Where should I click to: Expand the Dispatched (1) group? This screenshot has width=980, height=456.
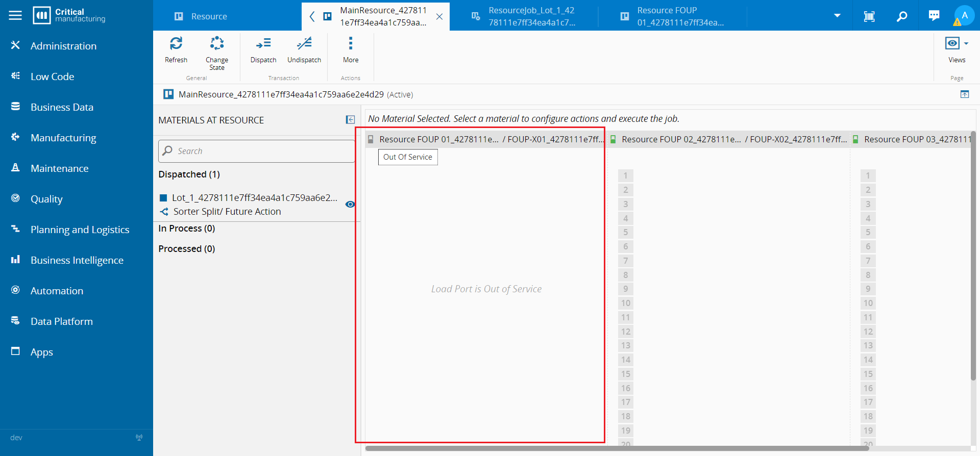click(189, 174)
